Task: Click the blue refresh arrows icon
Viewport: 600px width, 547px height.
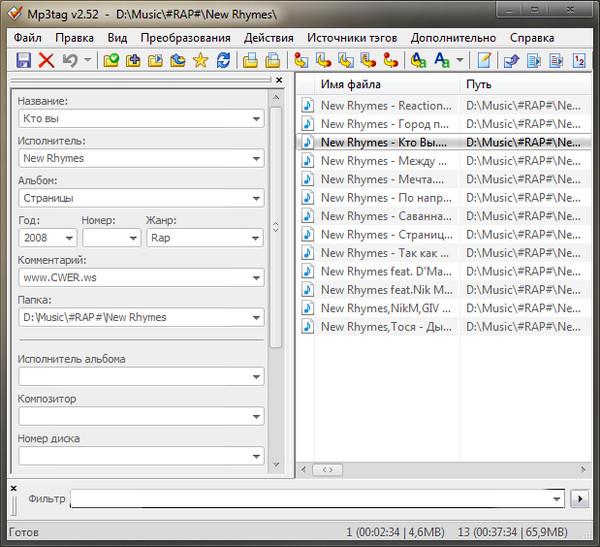Action: [223, 61]
